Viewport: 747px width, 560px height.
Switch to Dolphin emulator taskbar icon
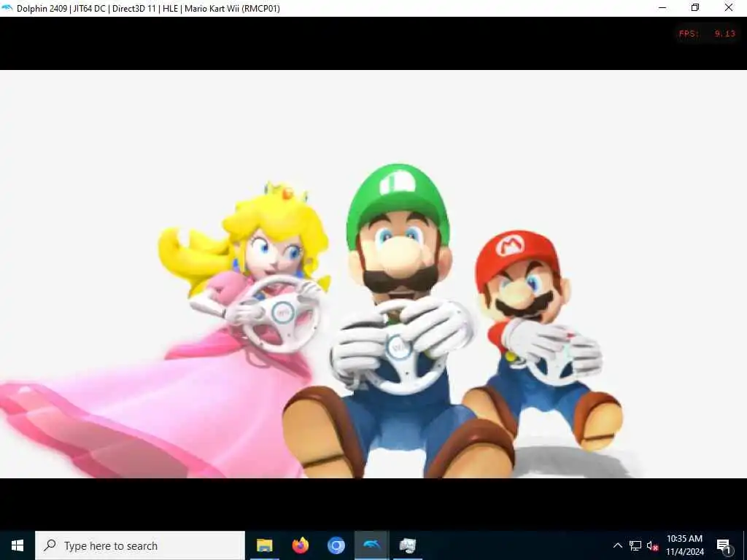click(371, 545)
